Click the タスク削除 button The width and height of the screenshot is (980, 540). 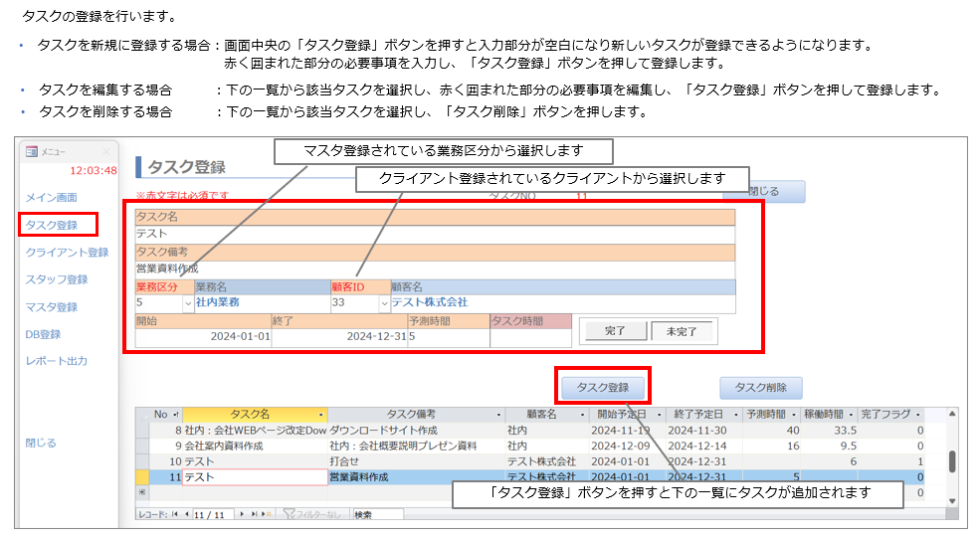coord(761,388)
